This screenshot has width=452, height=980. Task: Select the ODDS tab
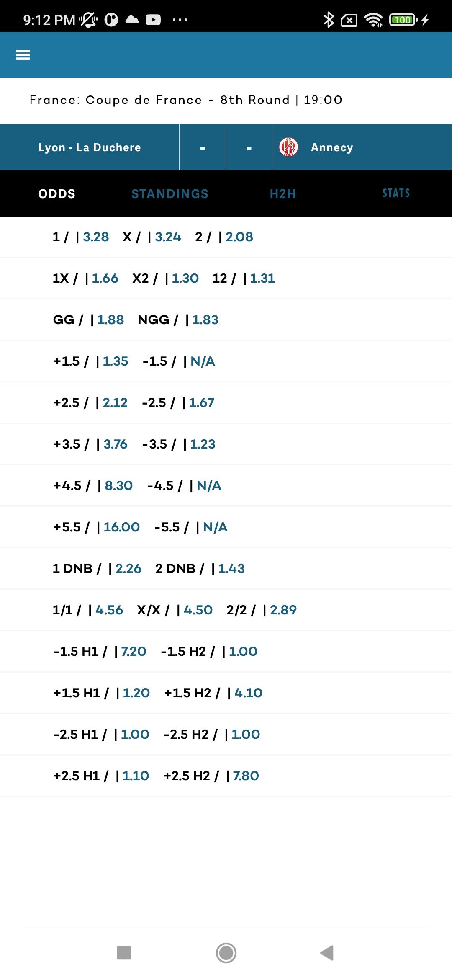tap(57, 193)
